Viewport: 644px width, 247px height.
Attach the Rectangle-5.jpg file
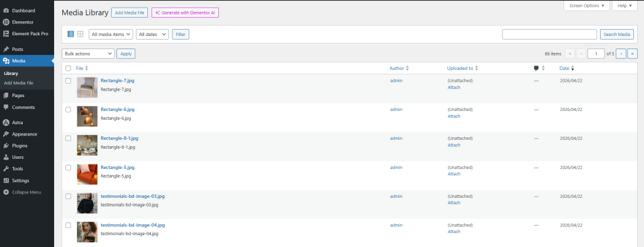tap(454, 174)
